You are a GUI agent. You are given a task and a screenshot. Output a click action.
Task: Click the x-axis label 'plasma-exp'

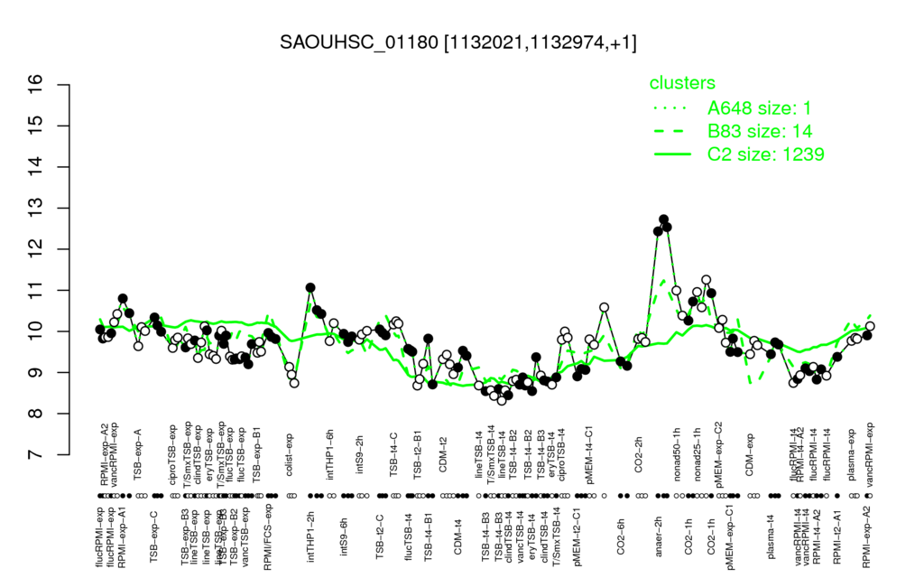[852, 453]
